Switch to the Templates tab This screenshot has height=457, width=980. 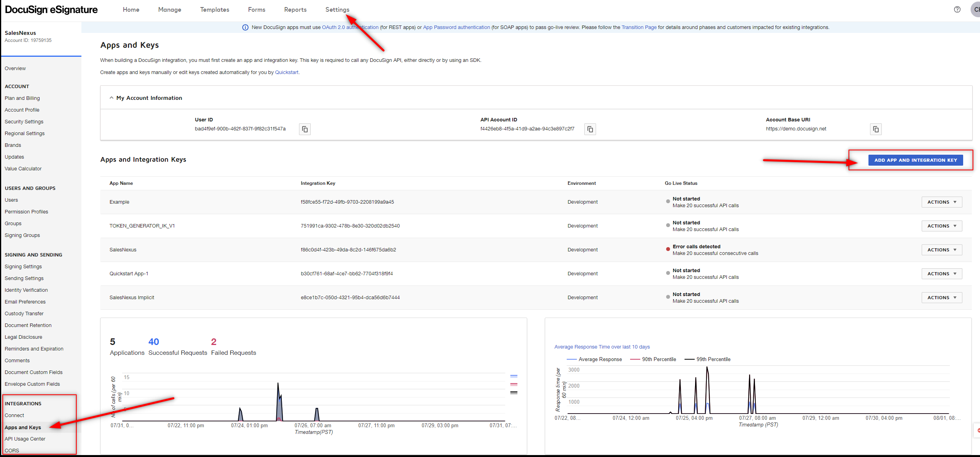[214, 10]
